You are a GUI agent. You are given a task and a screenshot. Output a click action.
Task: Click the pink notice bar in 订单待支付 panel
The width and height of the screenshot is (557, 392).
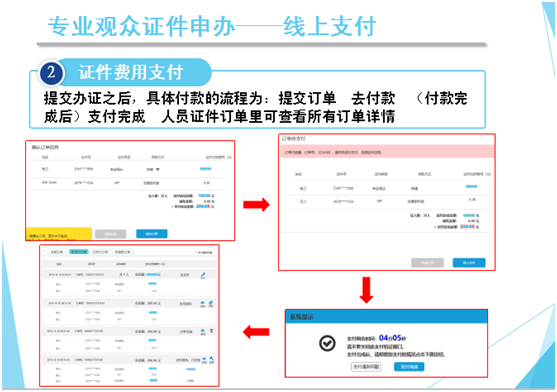(x=386, y=152)
